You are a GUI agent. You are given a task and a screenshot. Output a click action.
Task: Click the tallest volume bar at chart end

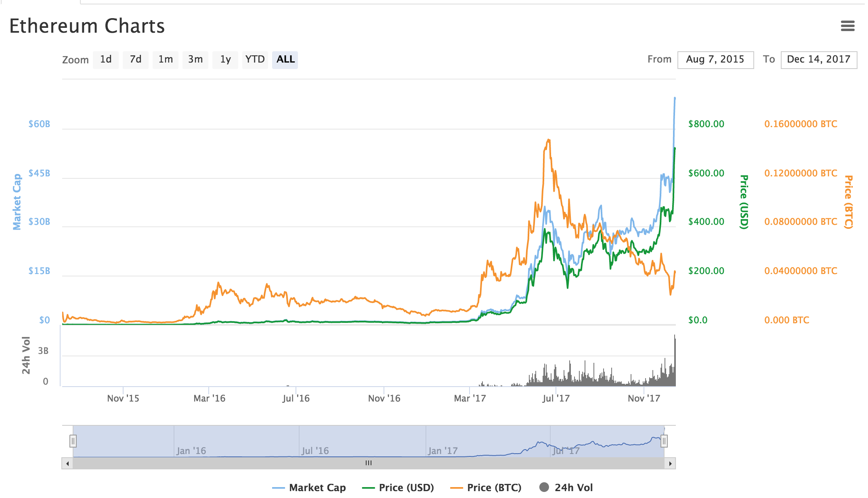(675, 360)
